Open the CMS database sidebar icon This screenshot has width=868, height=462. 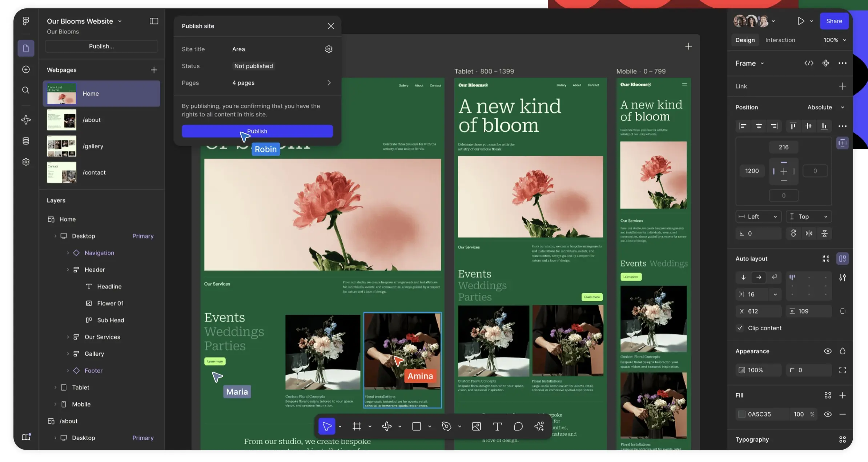click(x=26, y=141)
